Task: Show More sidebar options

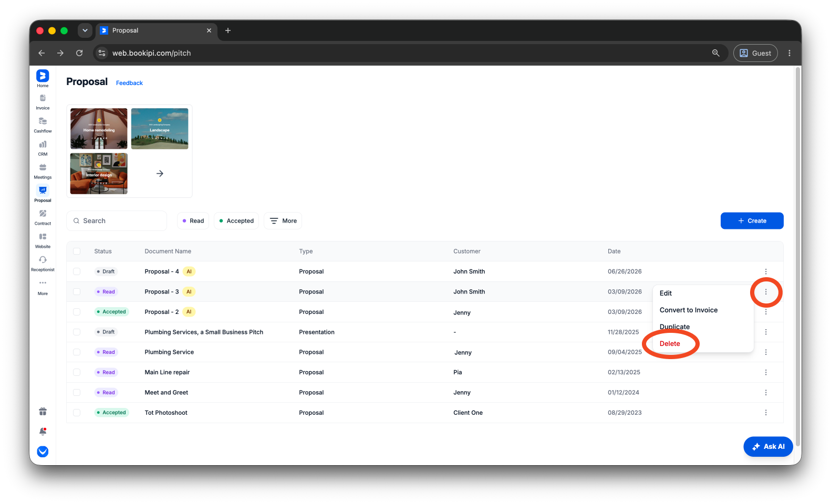Action: click(x=43, y=287)
